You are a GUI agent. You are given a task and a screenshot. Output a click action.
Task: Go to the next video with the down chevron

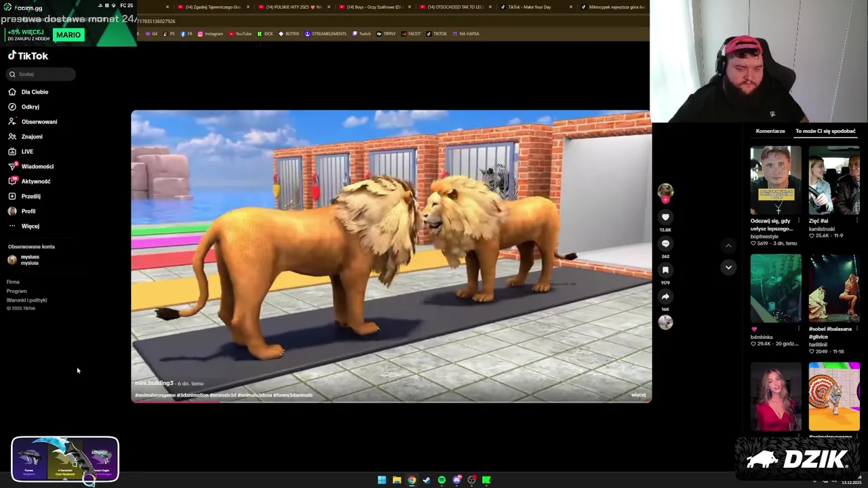[x=728, y=267]
